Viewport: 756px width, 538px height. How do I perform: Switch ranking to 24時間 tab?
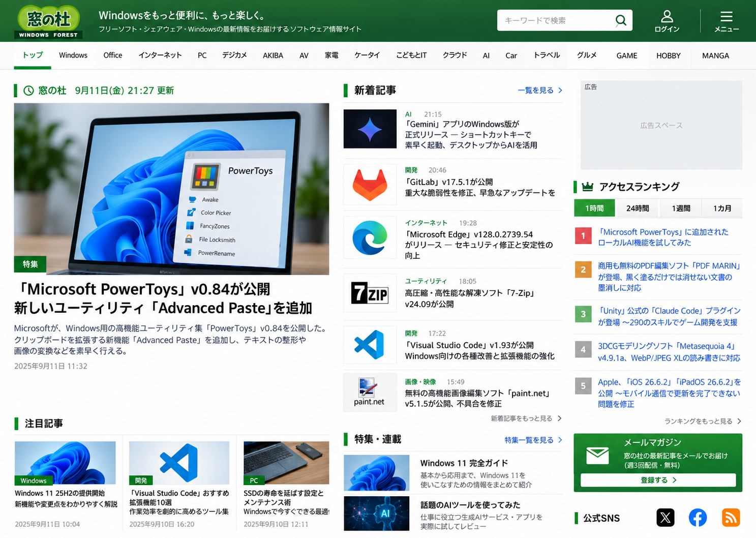click(x=638, y=208)
